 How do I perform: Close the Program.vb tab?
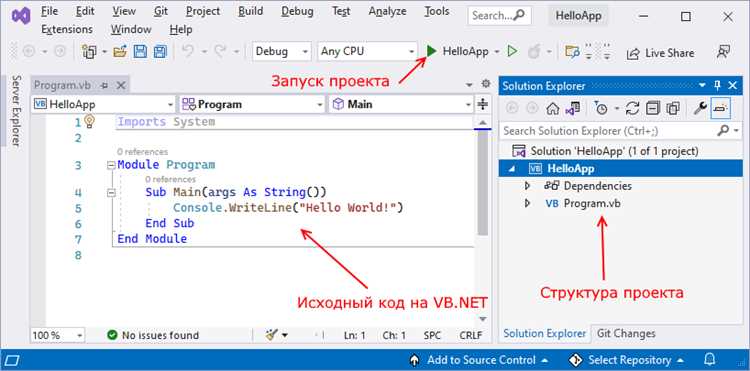click(x=121, y=86)
